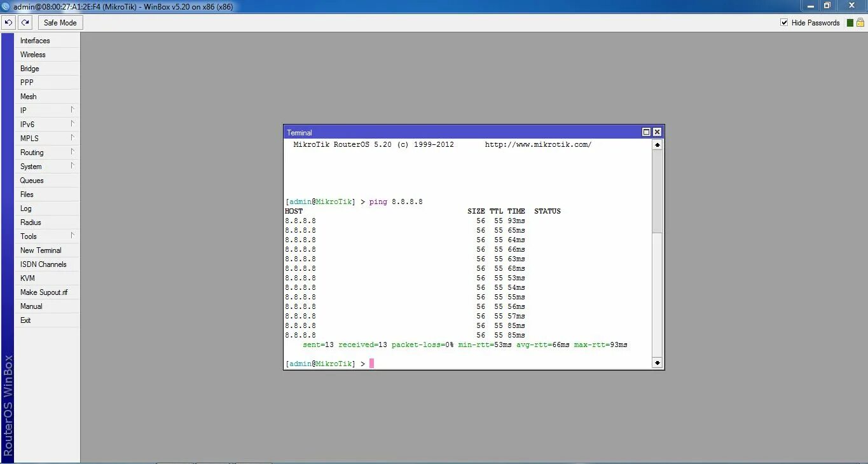The image size is (868, 464).
Task: Open the Manual
Action: coord(47,306)
